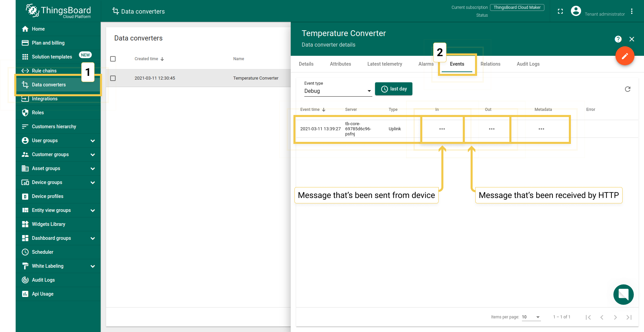View Metadata of debug event

click(x=541, y=129)
